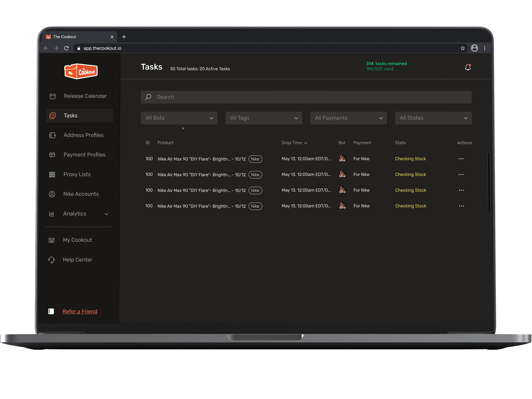The width and height of the screenshot is (532, 399).
Task: Click the Cookout logo
Action: pyautogui.click(x=81, y=71)
